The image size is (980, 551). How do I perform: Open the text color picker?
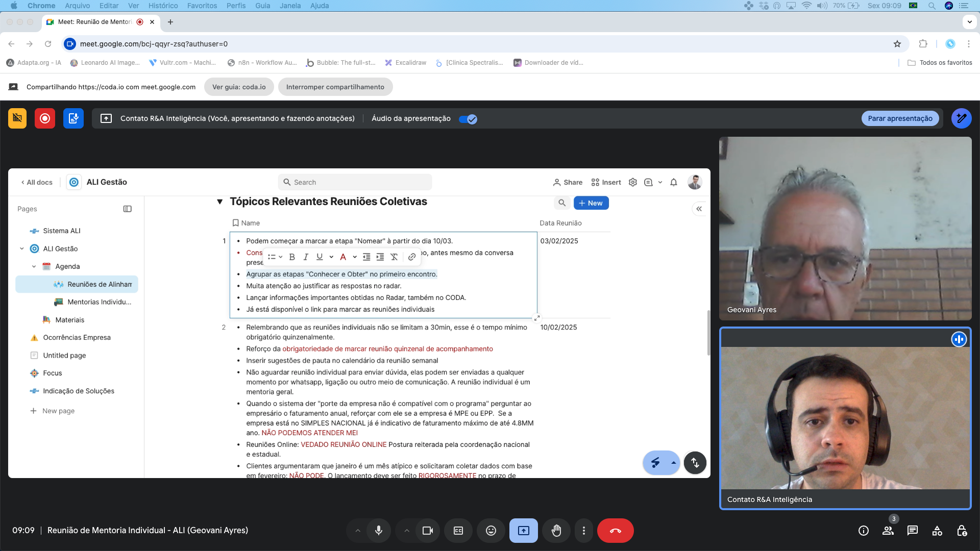(x=343, y=257)
